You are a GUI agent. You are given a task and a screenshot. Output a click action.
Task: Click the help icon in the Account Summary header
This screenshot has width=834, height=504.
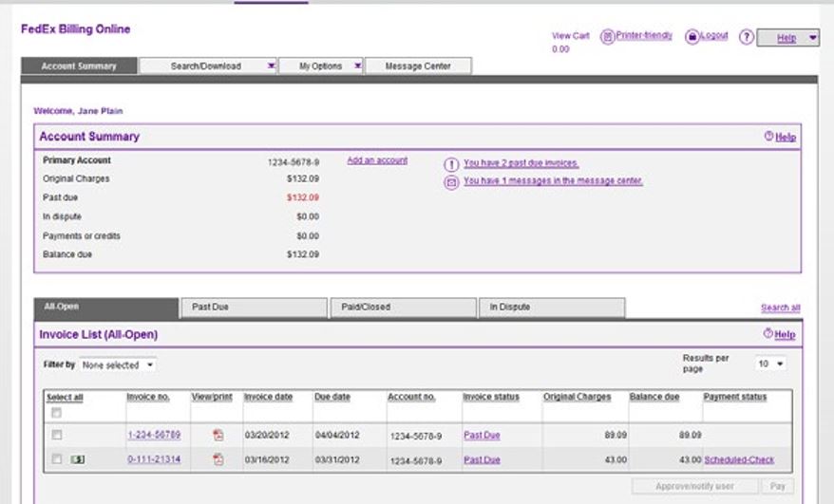(768, 136)
